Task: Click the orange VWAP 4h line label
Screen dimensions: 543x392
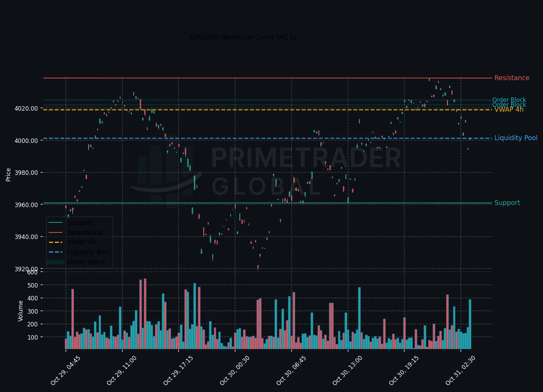Action: [x=509, y=110]
